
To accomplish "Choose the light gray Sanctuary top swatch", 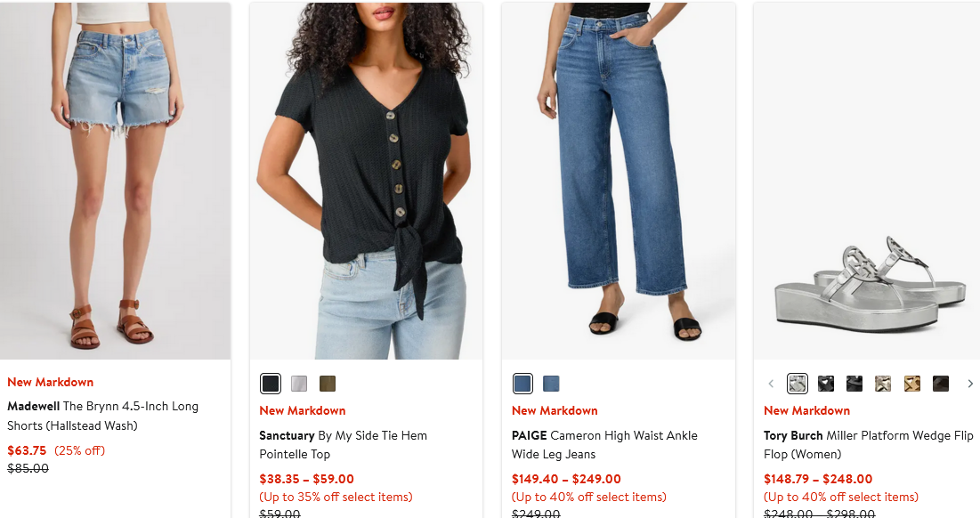I will click(299, 384).
